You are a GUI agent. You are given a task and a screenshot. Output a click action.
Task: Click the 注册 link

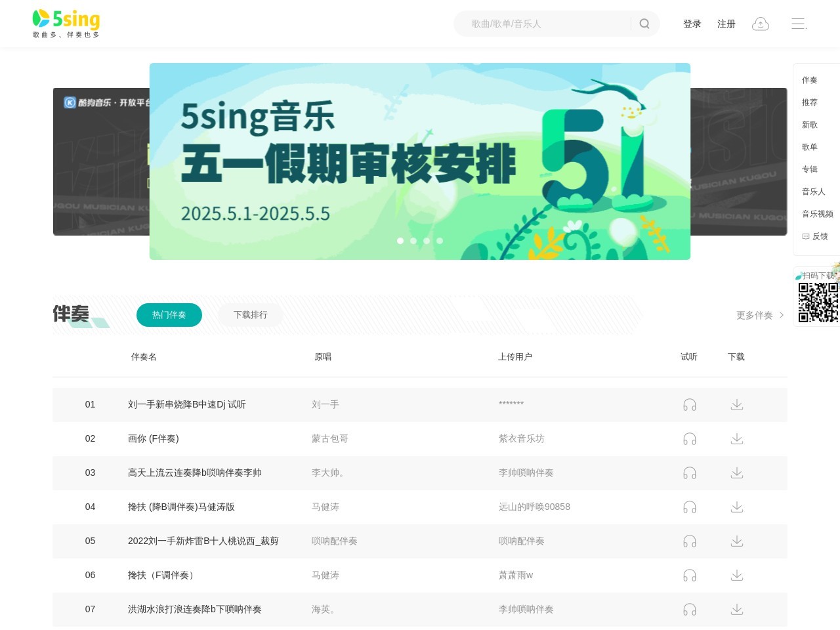[726, 24]
